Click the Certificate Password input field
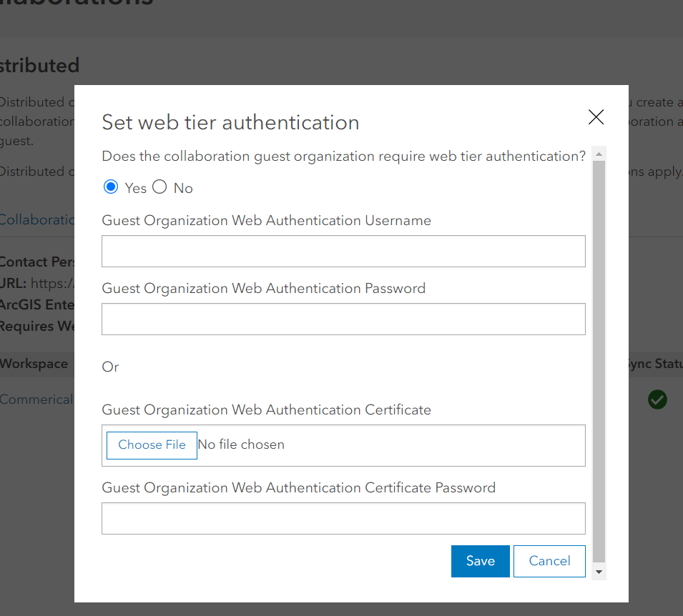This screenshot has width=683, height=616. (x=343, y=518)
